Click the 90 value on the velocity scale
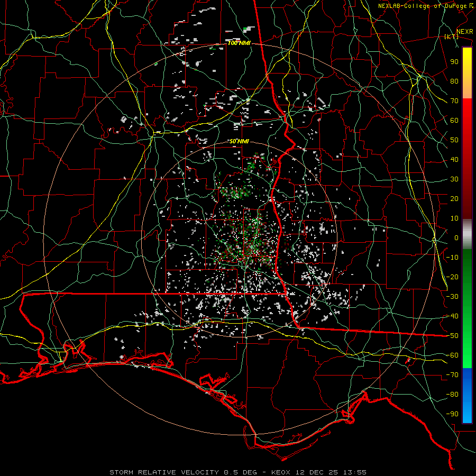476x476 pixels. [454, 62]
